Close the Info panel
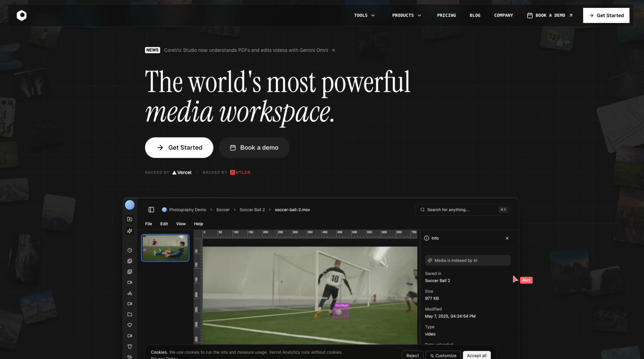 (x=507, y=238)
